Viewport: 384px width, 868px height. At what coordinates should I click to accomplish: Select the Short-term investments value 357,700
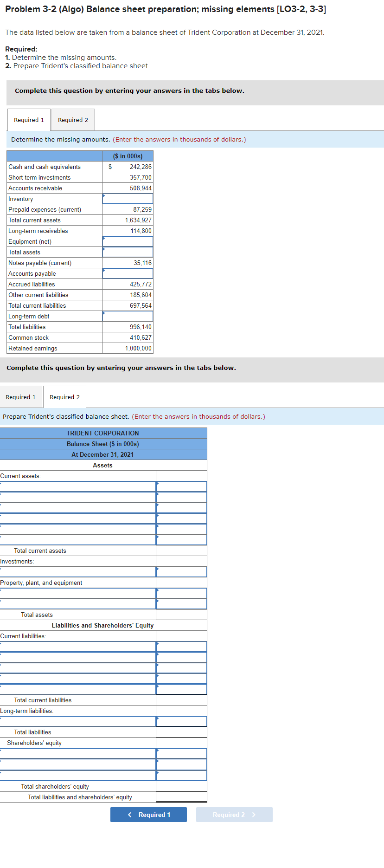coord(141,177)
